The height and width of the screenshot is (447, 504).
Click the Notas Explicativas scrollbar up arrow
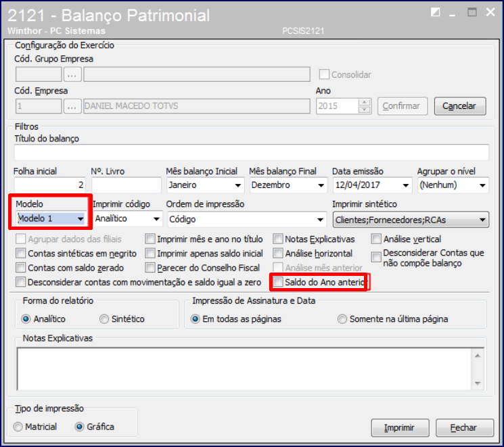tap(478, 356)
